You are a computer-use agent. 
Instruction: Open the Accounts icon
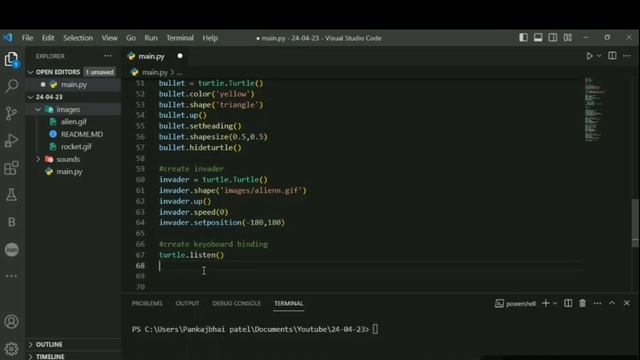[11, 322]
